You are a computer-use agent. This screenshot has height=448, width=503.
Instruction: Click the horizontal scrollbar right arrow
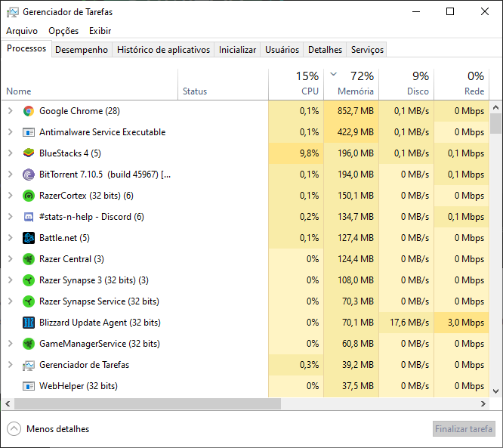(483, 403)
